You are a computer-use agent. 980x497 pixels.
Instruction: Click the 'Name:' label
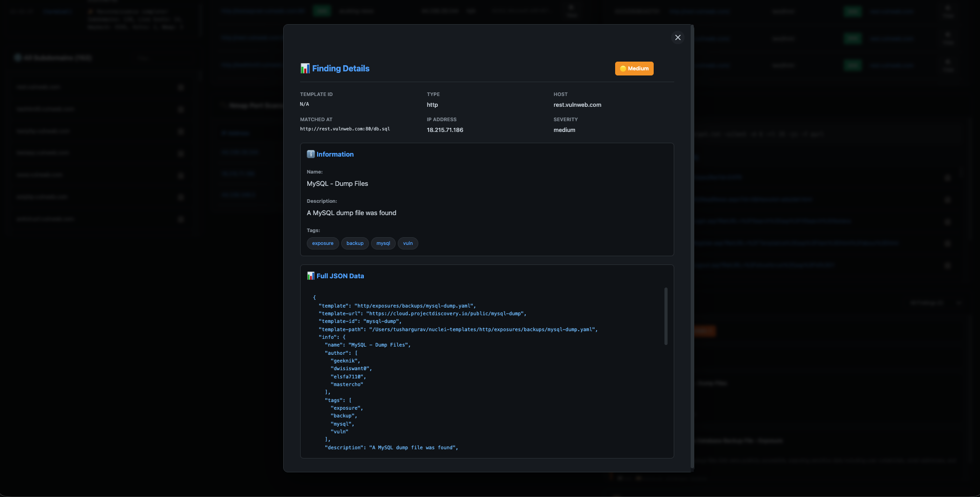click(315, 172)
